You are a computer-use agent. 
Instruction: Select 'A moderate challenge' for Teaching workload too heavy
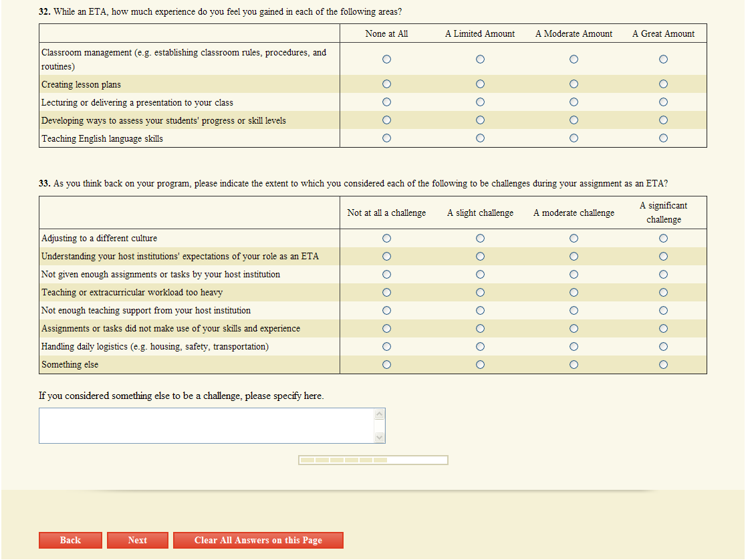pos(574,293)
